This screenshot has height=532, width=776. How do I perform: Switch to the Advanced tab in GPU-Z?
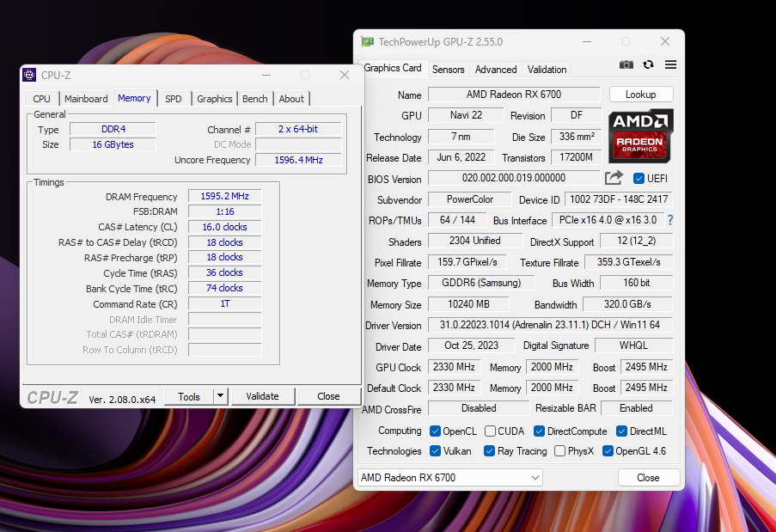496,70
